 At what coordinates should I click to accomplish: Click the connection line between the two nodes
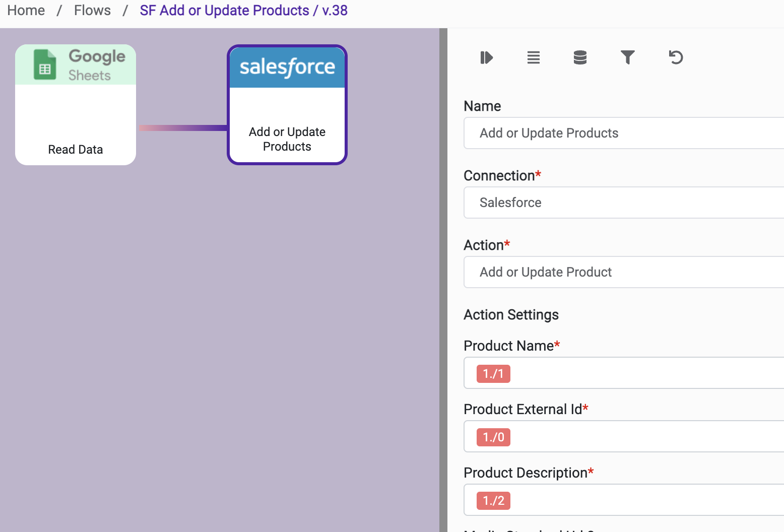coord(182,128)
